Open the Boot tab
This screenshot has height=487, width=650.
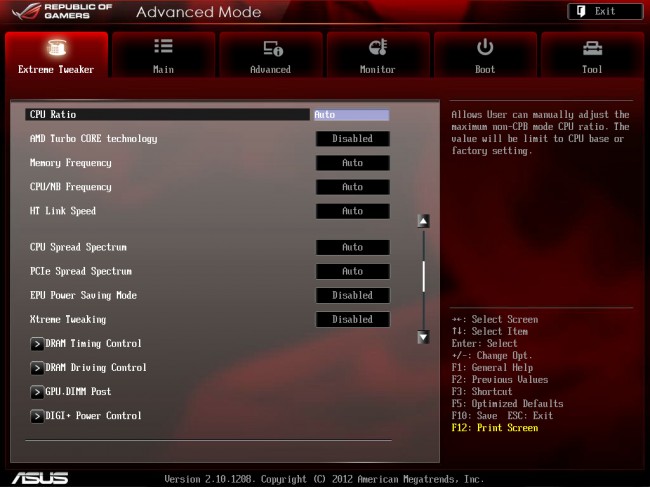(485, 55)
